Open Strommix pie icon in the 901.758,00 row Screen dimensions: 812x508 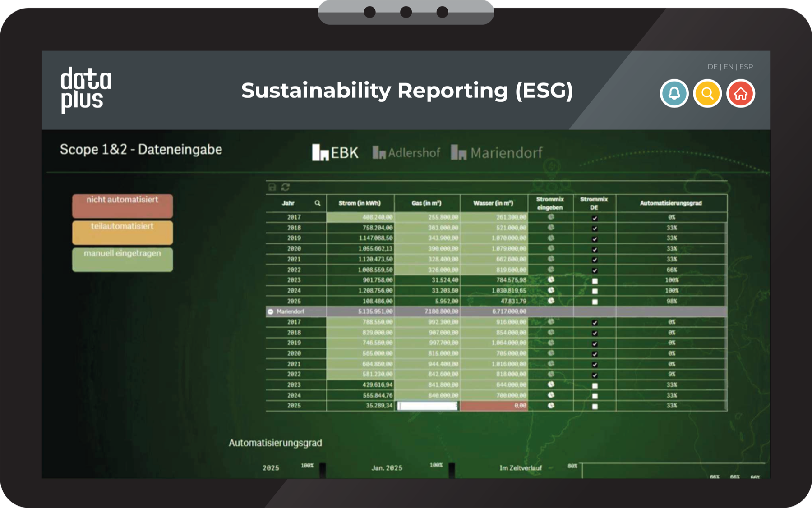[x=551, y=280]
